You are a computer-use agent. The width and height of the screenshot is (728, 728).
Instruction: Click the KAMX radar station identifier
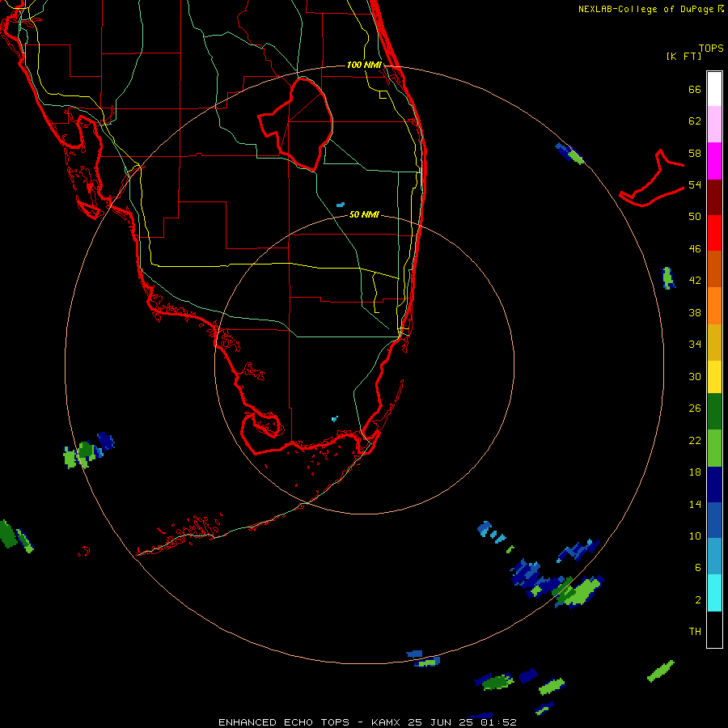pyautogui.click(x=385, y=722)
